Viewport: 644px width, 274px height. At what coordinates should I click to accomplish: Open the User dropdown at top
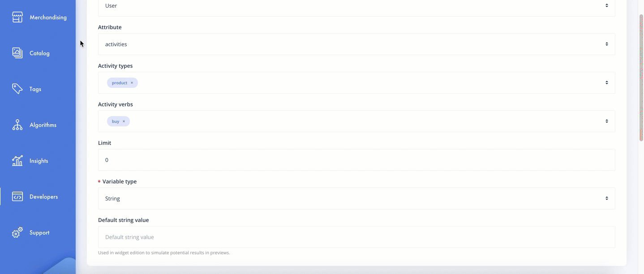pos(356,6)
